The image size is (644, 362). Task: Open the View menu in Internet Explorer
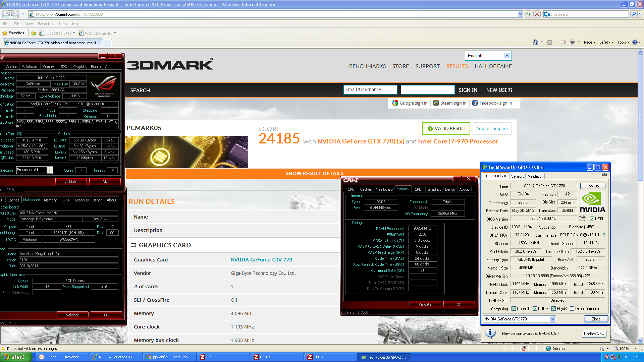point(29,24)
